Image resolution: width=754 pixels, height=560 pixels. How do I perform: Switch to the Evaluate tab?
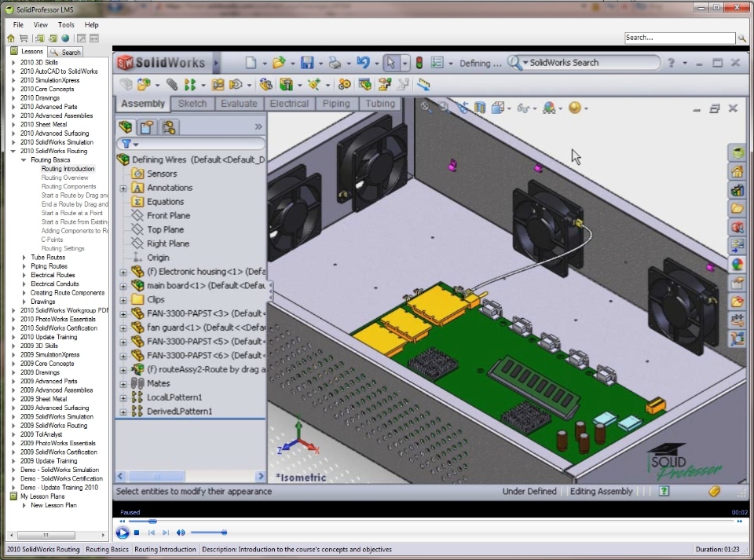click(x=239, y=104)
